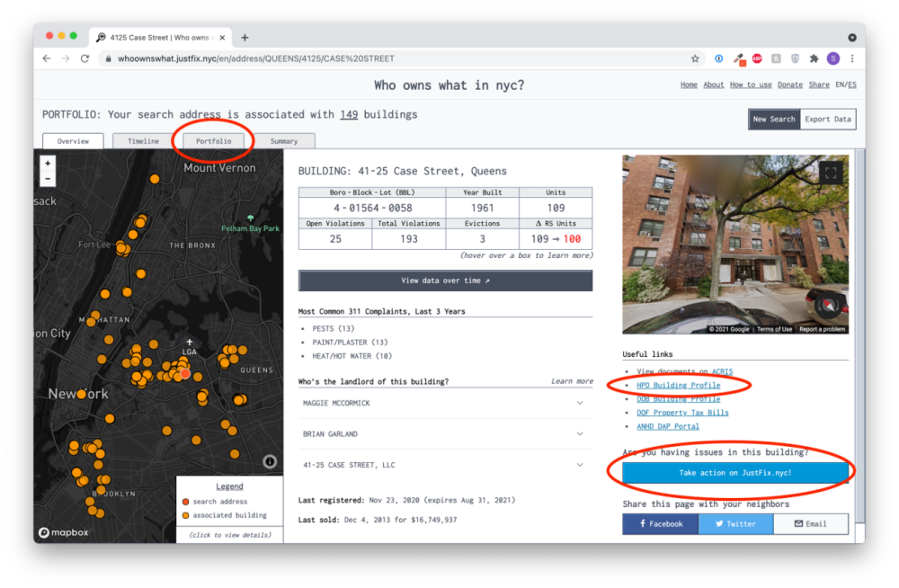
Task: Click the BBL 4-01564-0058 cell
Action: (372, 203)
